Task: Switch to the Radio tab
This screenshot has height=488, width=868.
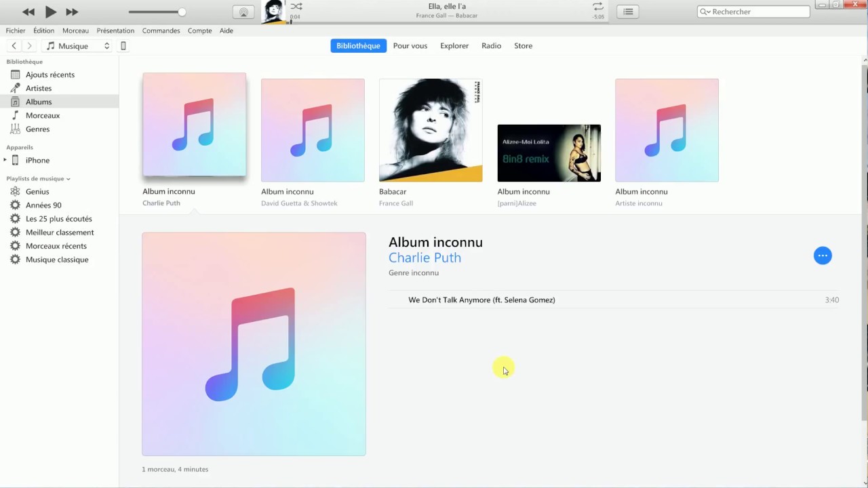Action: pos(491,45)
